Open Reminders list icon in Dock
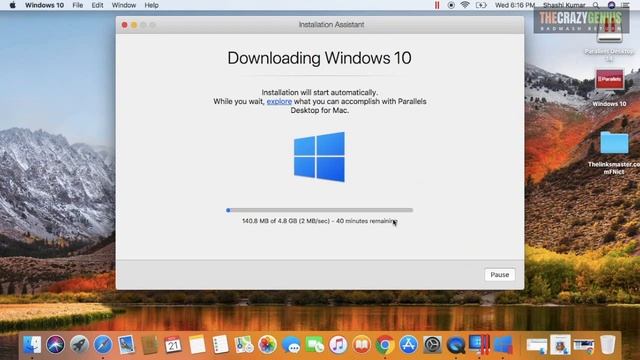 pos(220,345)
